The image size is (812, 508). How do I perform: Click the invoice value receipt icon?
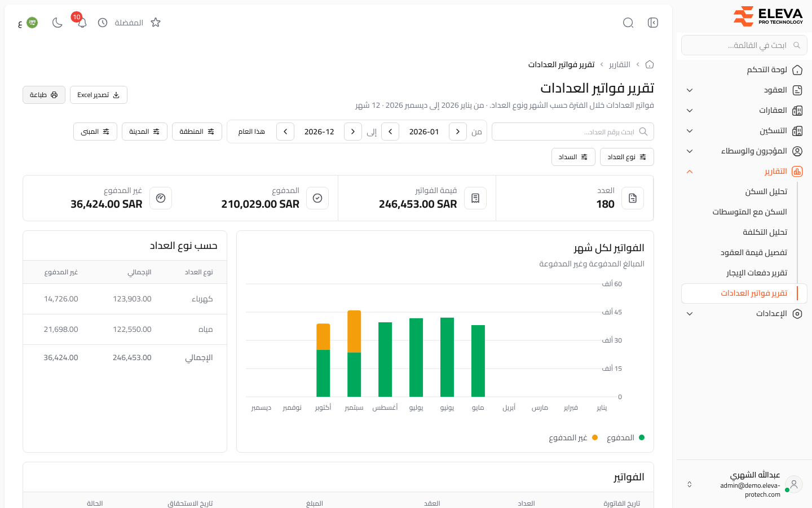(x=475, y=198)
